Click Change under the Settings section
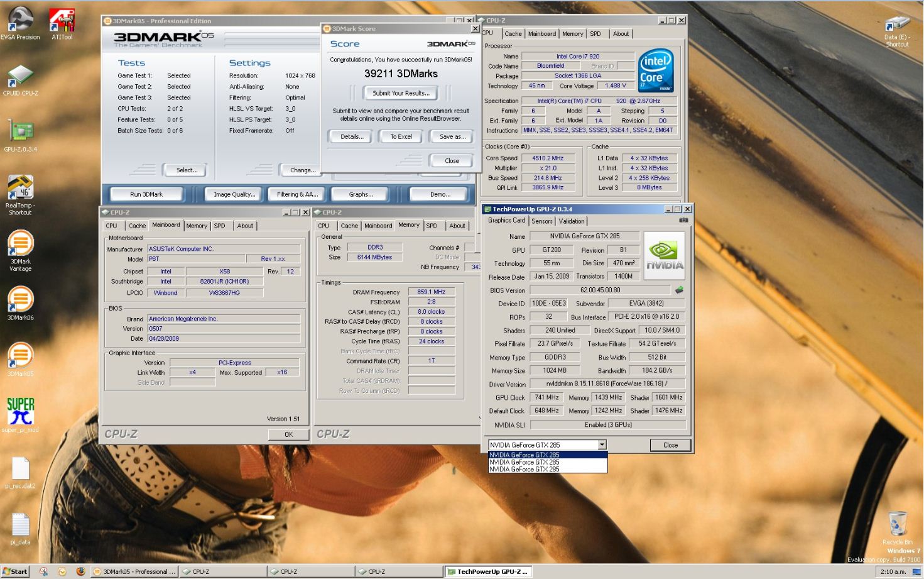 (302, 170)
